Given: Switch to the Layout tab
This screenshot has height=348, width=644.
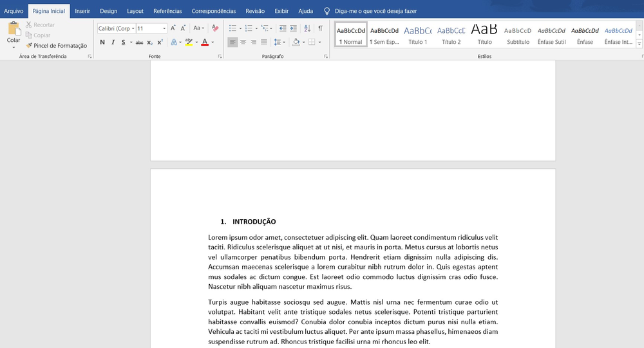Looking at the screenshot, I should (x=135, y=11).
